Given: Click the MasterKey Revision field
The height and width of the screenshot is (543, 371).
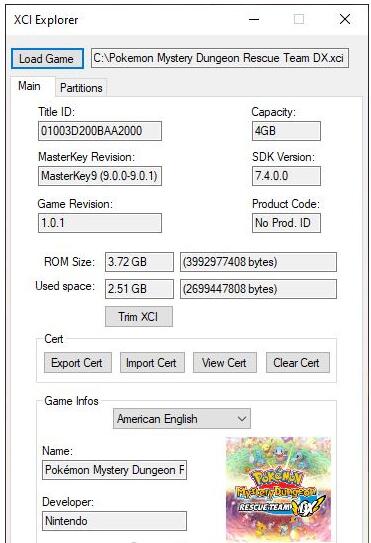Looking at the screenshot, I should click(100, 176).
